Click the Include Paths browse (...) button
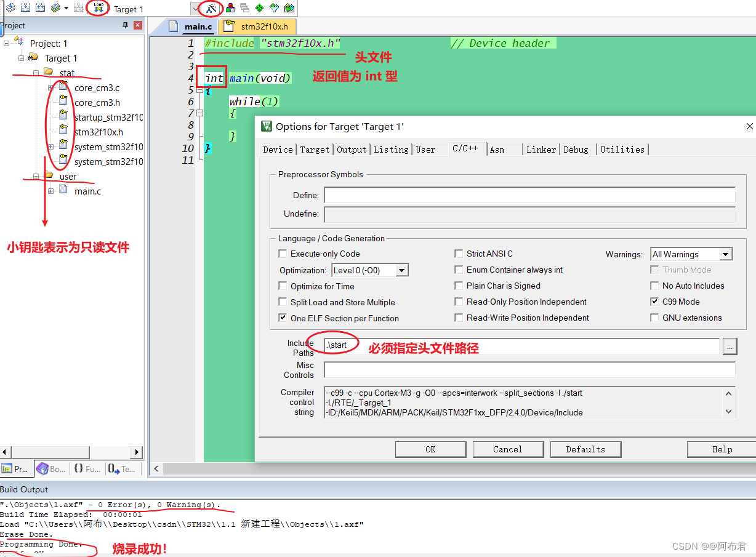 click(x=730, y=347)
